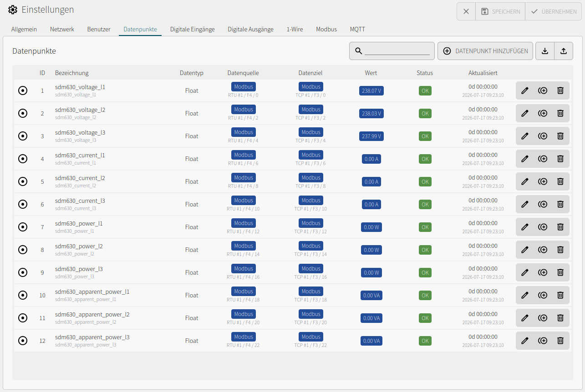Select the radio marker for row ID 1
The image size is (585, 392).
click(x=23, y=90)
